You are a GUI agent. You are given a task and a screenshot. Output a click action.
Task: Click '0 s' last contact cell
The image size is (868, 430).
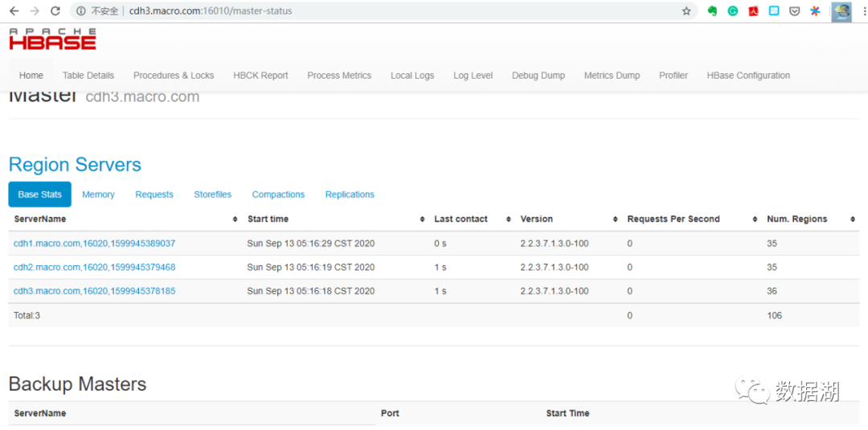click(x=440, y=243)
